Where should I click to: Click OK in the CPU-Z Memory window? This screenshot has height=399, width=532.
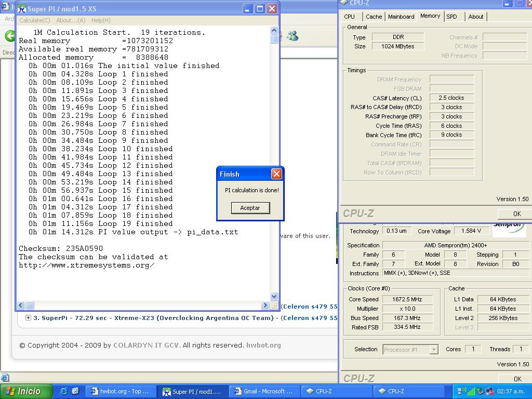tap(517, 214)
